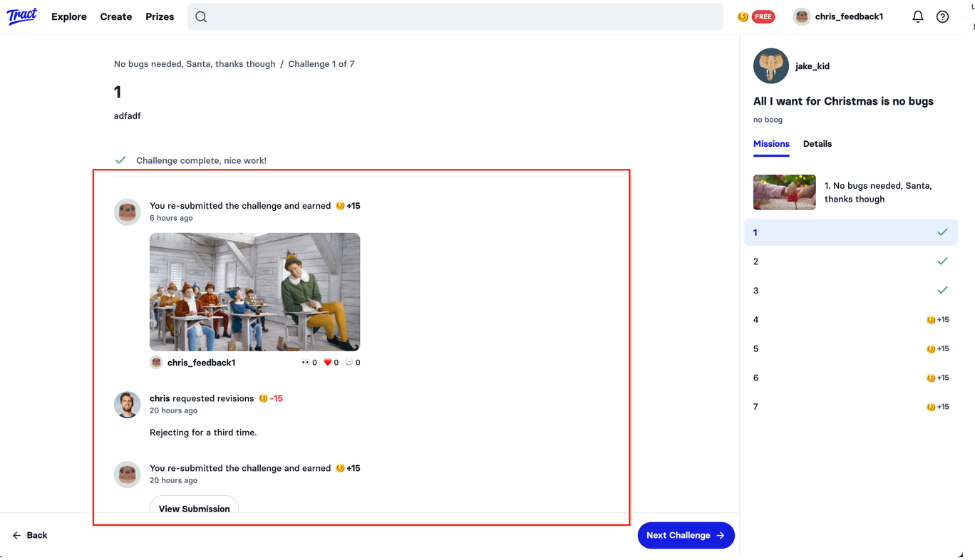Open jake_kid's profile name link
975x560 pixels.
pos(813,66)
